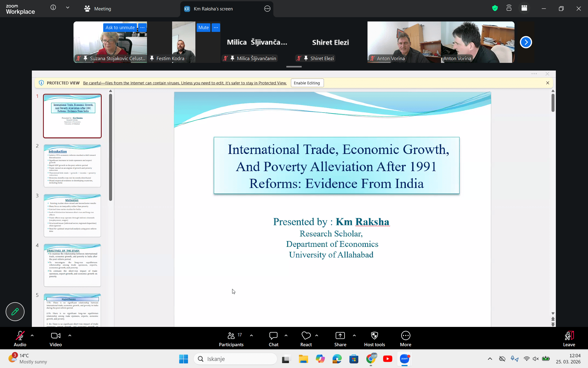Screen dimensions: 588x368
Task: Ask Suzana to unmute
Action: click(x=120, y=28)
